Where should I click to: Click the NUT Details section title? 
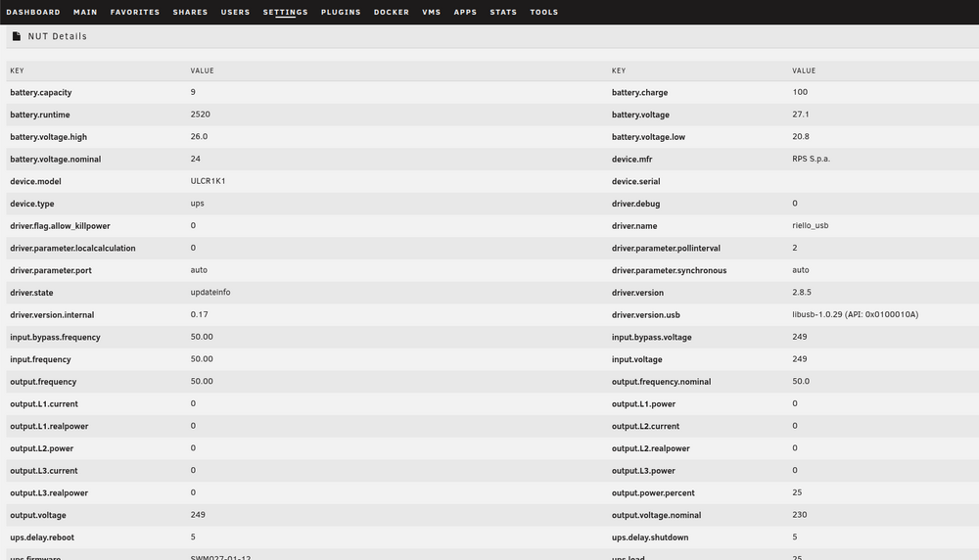(x=58, y=36)
